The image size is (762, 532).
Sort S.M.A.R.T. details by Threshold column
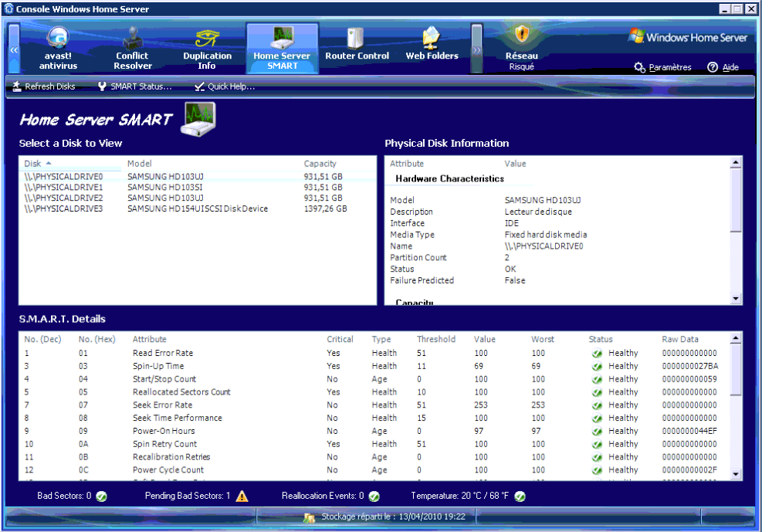436,339
